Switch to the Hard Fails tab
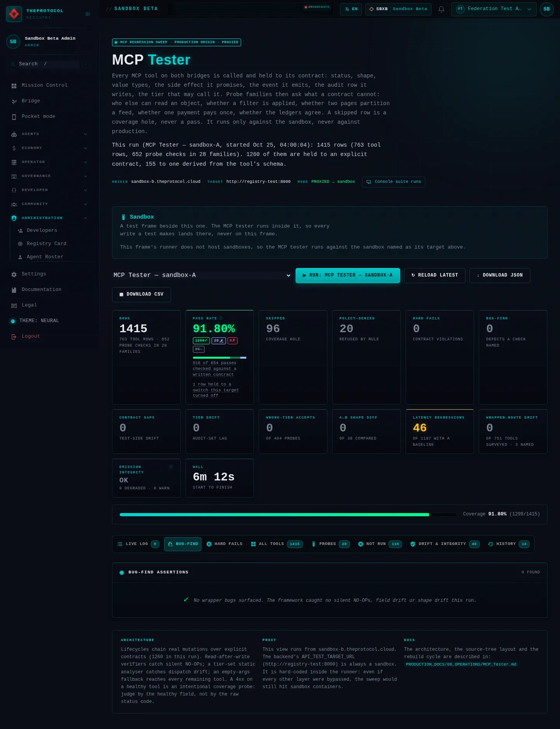The height and width of the screenshot is (729, 560). pyautogui.click(x=224, y=544)
